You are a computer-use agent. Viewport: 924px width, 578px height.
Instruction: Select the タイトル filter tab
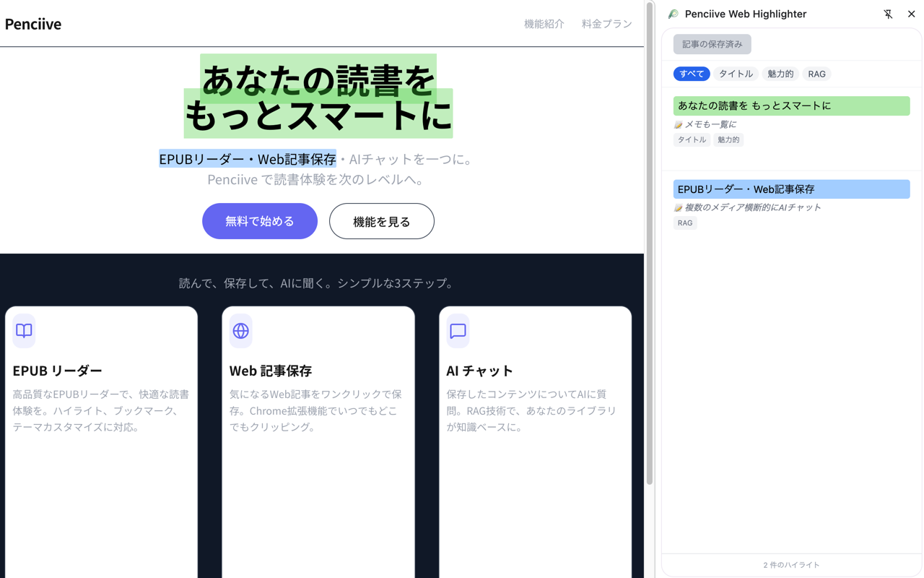tap(736, 74)
